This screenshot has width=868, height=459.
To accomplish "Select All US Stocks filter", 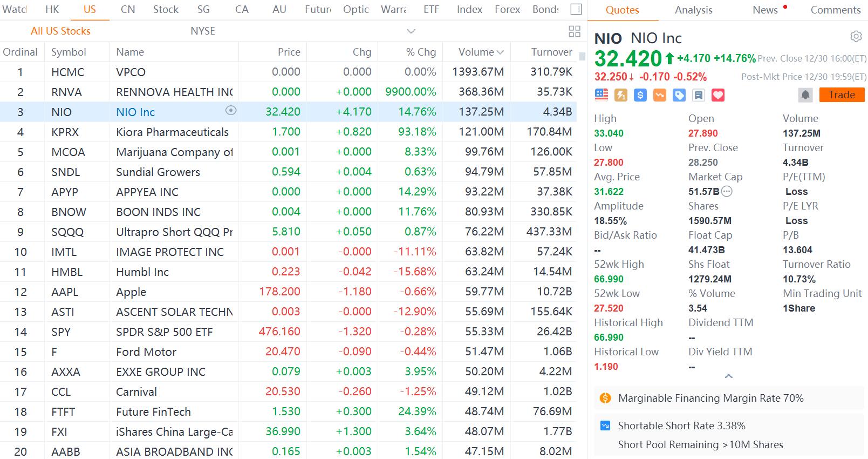I will tap(60, 31).
